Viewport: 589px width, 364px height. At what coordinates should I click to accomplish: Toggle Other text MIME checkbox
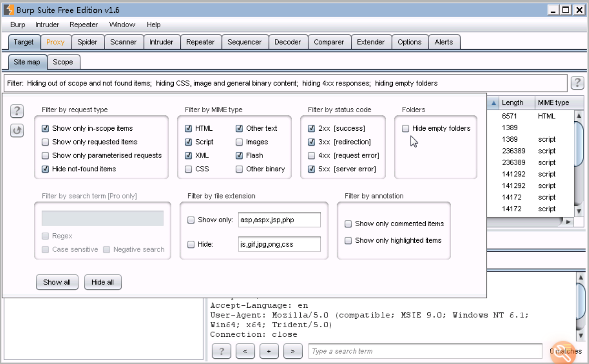[239, 128]
